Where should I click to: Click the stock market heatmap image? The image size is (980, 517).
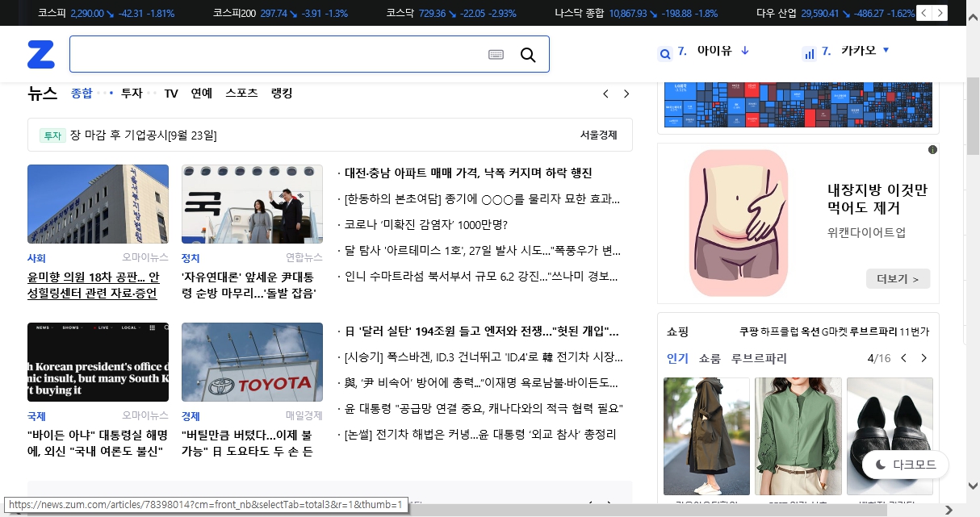(x=798, y=105)
